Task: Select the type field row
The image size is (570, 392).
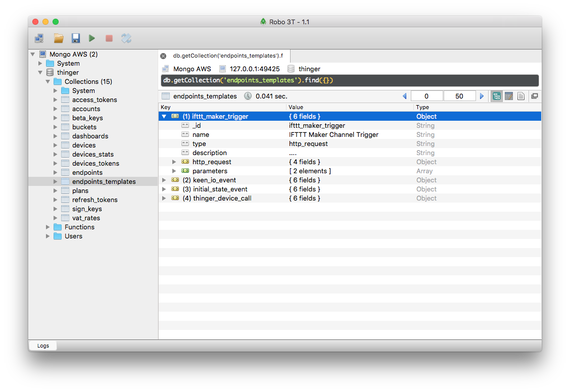Action: click(350, 143)
